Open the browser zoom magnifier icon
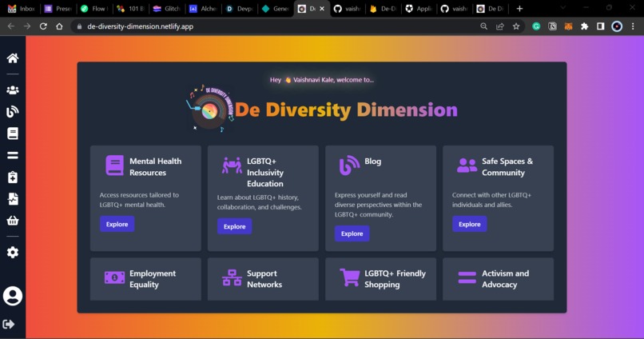644x339 pixels. pyautogui.click(x=484, y=26)
